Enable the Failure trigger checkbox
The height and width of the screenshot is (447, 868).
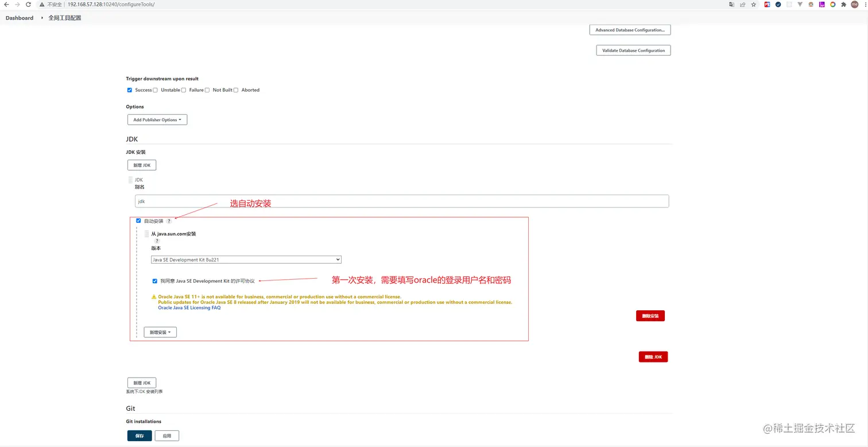(184, 90)
